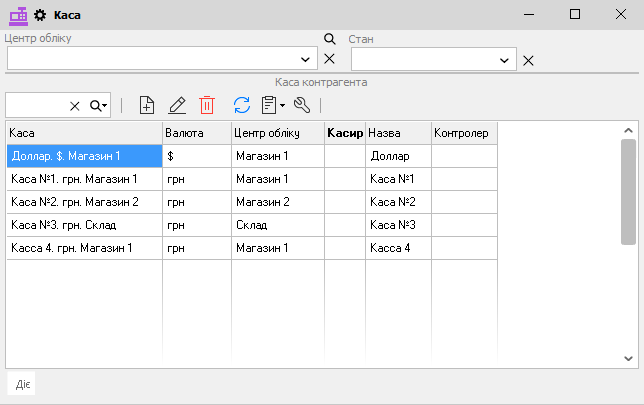Click the pencil edit icon
This screenshot has width=644, height=405.
click(177, 105)
